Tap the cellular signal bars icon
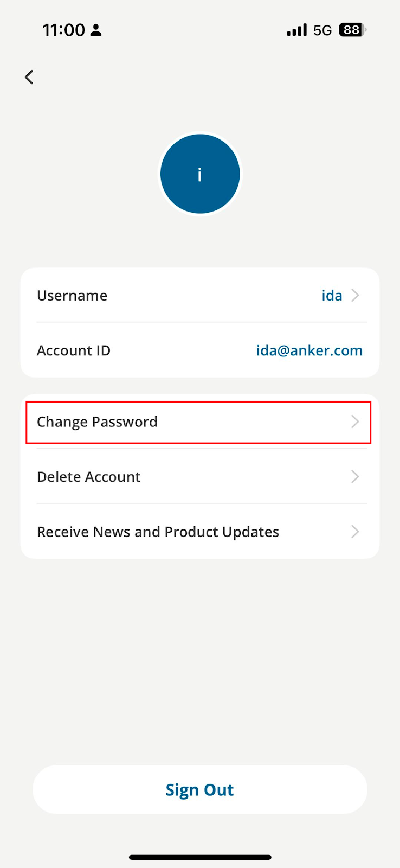 pyautogui.click(x=296, y=30)
